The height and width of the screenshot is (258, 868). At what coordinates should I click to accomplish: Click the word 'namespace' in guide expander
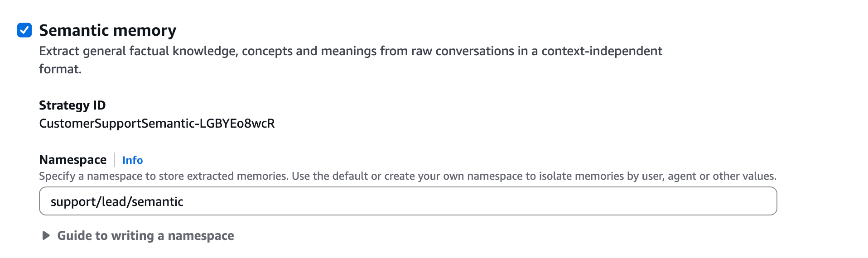pyautogui.click(x=201, y=235)
